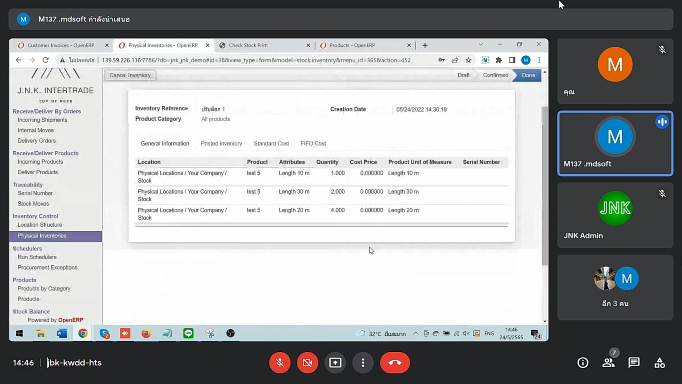Open the General Information tab

[x=165, y=144]
